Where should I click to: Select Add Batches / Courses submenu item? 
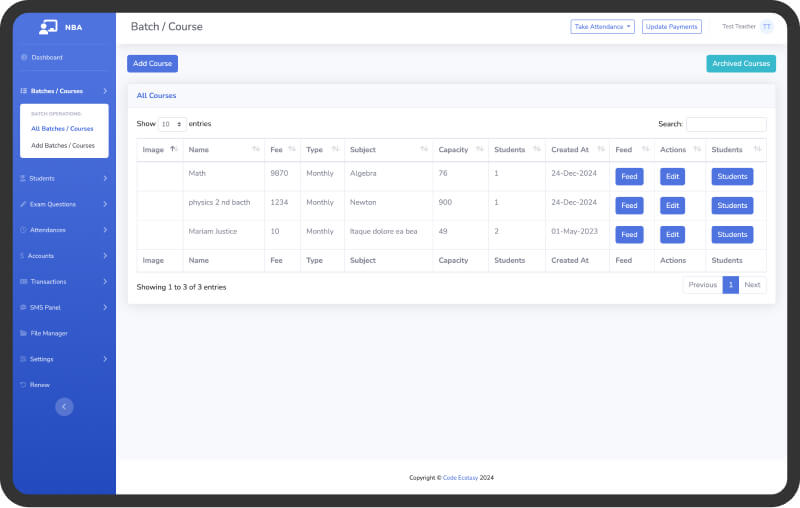(63, 145)
